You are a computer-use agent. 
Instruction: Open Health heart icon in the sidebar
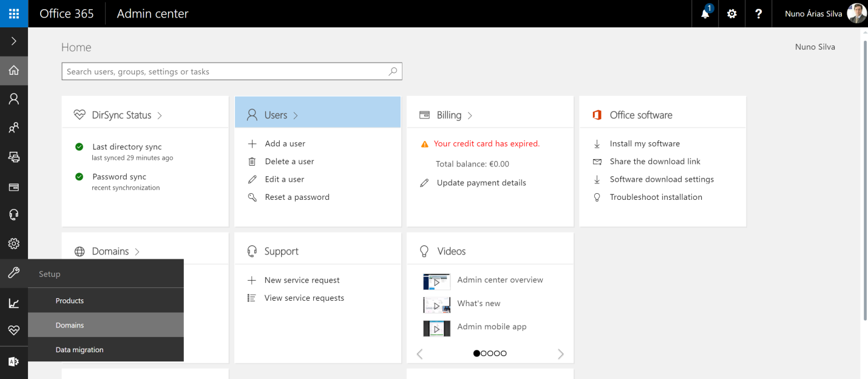(x=14, y=330)
